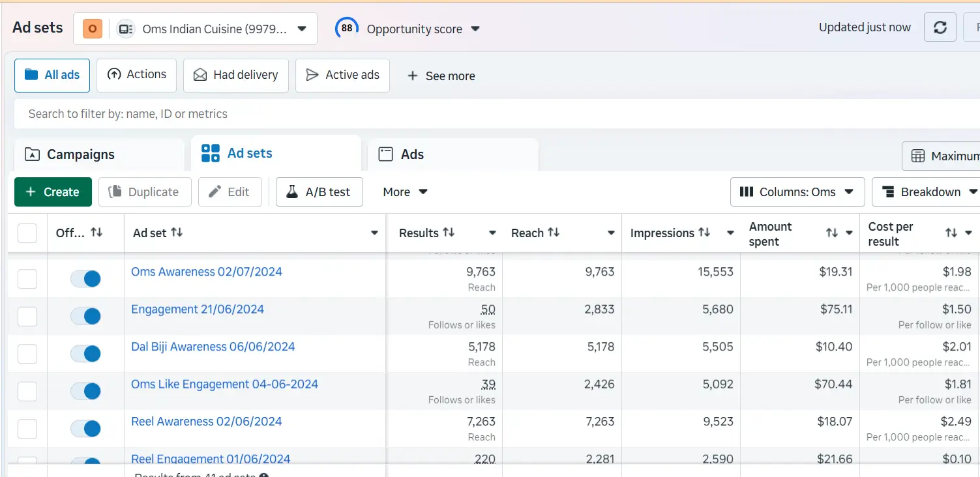Click the Breakdown icon
Image resolution: width=980 pixels, height=477 pixels.
point(888,192)
